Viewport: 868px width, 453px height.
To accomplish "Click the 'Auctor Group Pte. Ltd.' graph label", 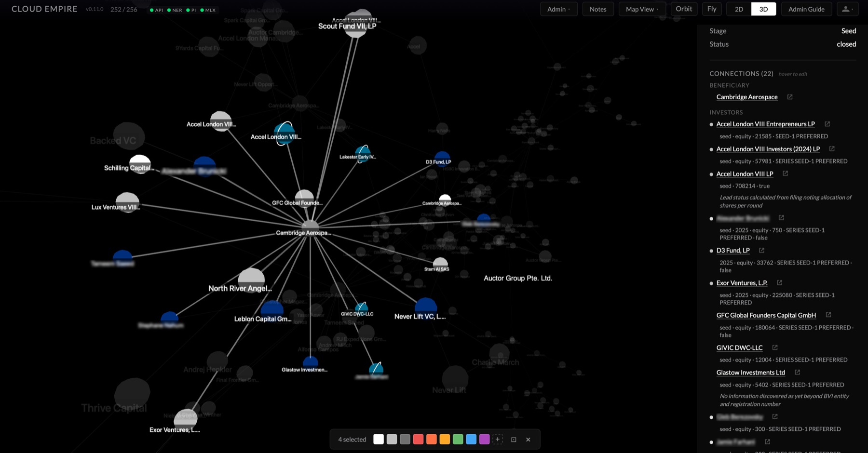I will click(518, 278).
